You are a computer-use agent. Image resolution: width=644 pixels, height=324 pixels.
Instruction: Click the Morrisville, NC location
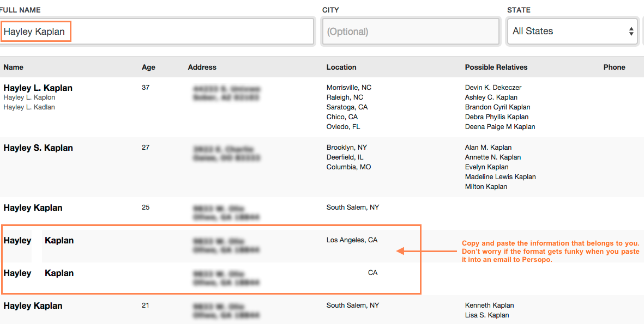point(348,88)
